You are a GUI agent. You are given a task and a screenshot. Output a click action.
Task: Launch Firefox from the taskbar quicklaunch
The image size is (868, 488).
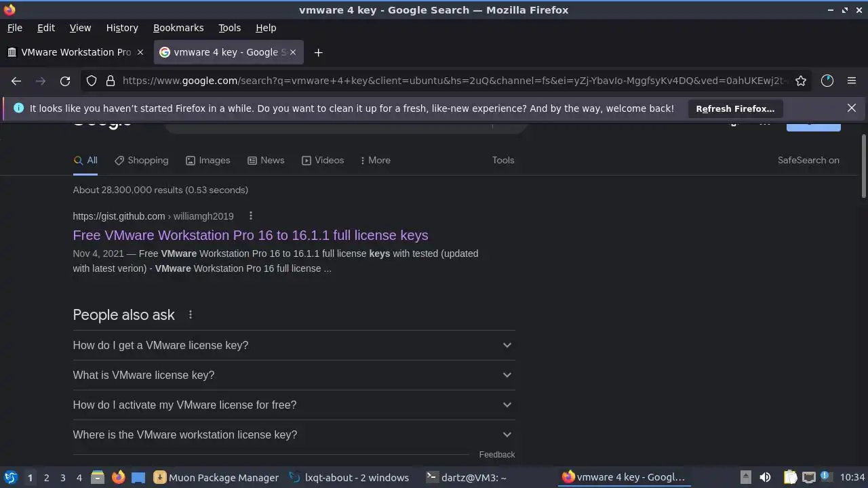[x=118, y=477]
